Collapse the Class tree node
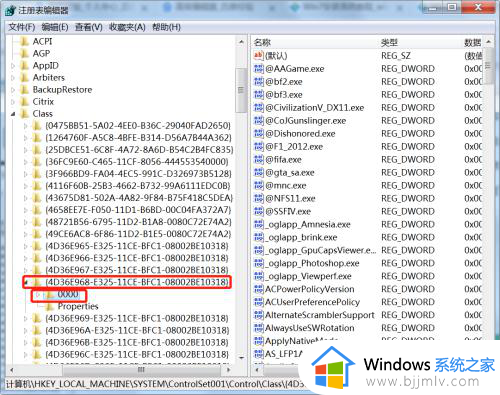 click(x=13, y=114)
